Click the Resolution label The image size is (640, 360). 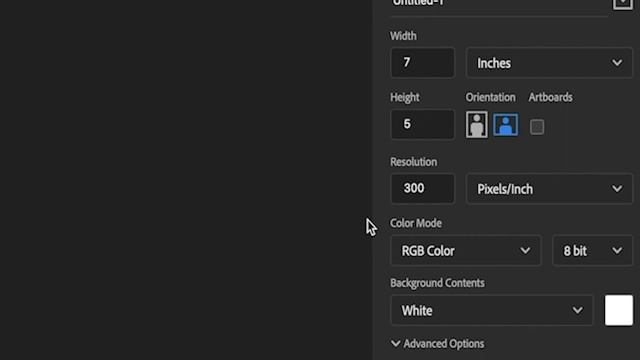tap(413, 162)
